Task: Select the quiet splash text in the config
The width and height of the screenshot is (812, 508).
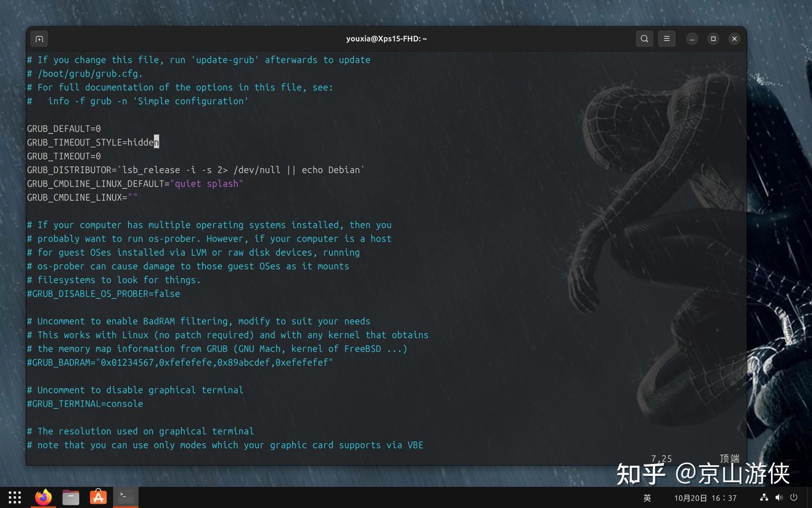Action: [207, 183]
